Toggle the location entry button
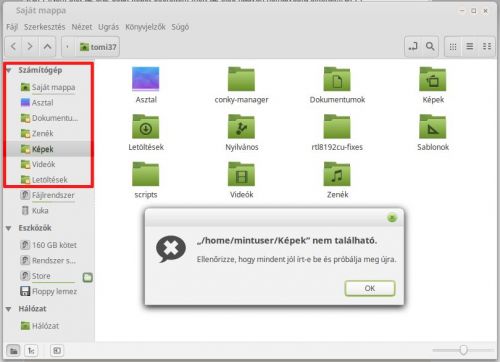Screen dimensions: 500x362 pos(413,46)
